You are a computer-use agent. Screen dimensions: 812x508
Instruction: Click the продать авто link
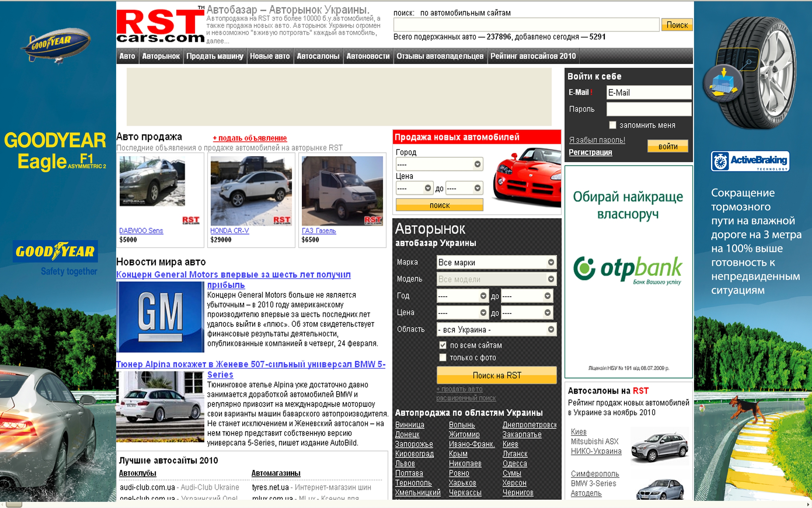459,389
